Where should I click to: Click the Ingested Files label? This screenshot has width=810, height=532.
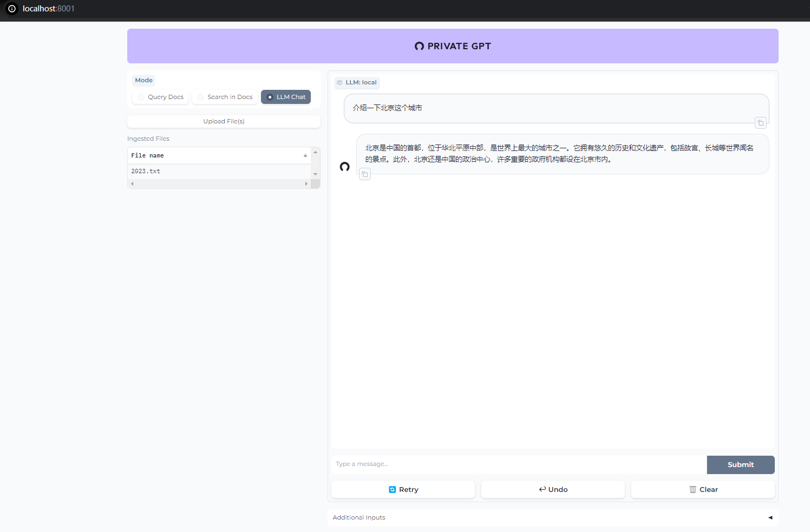point(148,139)
